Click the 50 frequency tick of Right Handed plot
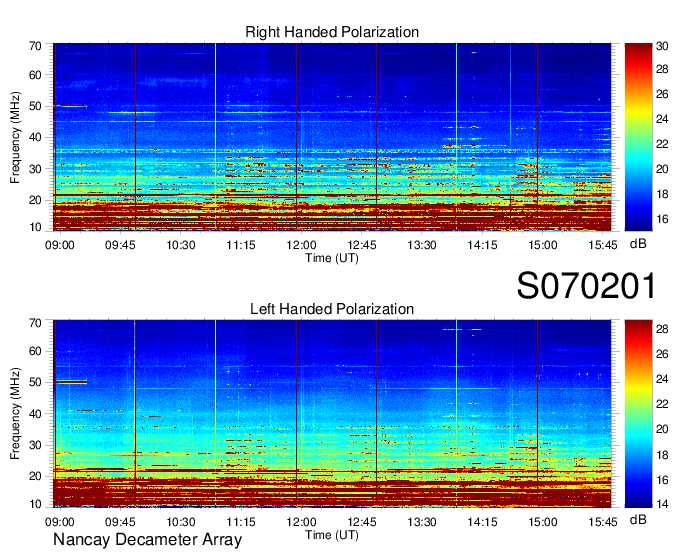680x552 pixels. 35,106
